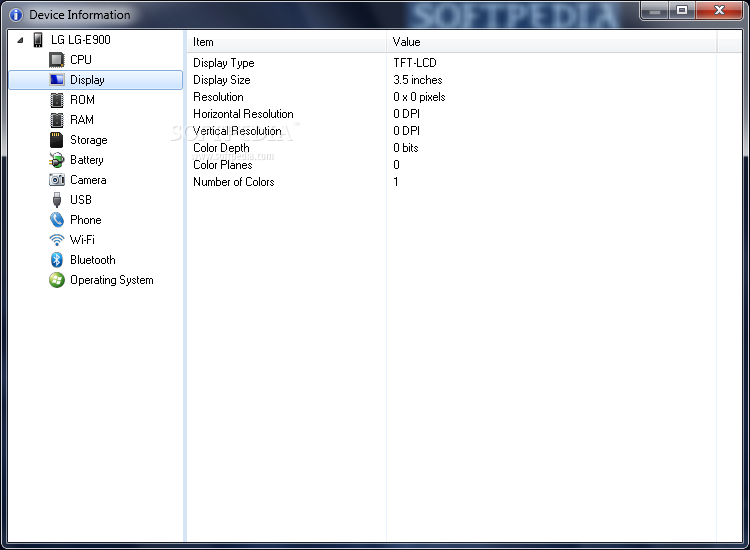Click the RAM chip icon

tap(56, 120)
